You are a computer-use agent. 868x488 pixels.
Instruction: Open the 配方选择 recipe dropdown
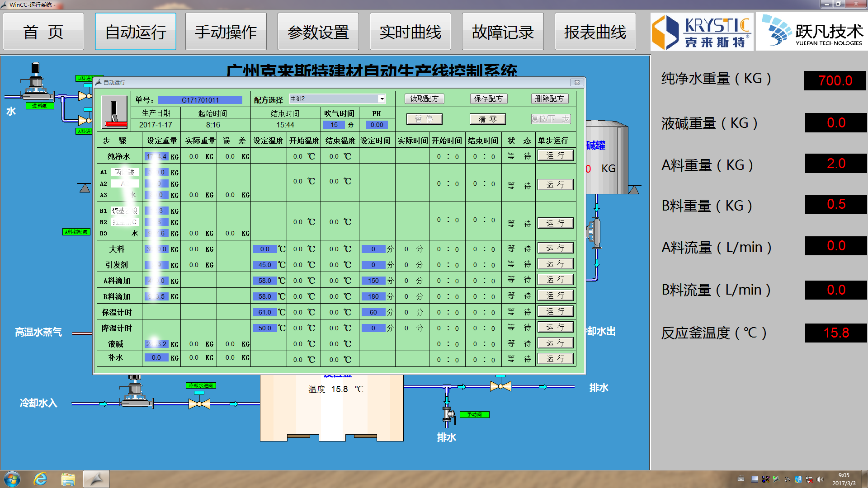point(382,99)
